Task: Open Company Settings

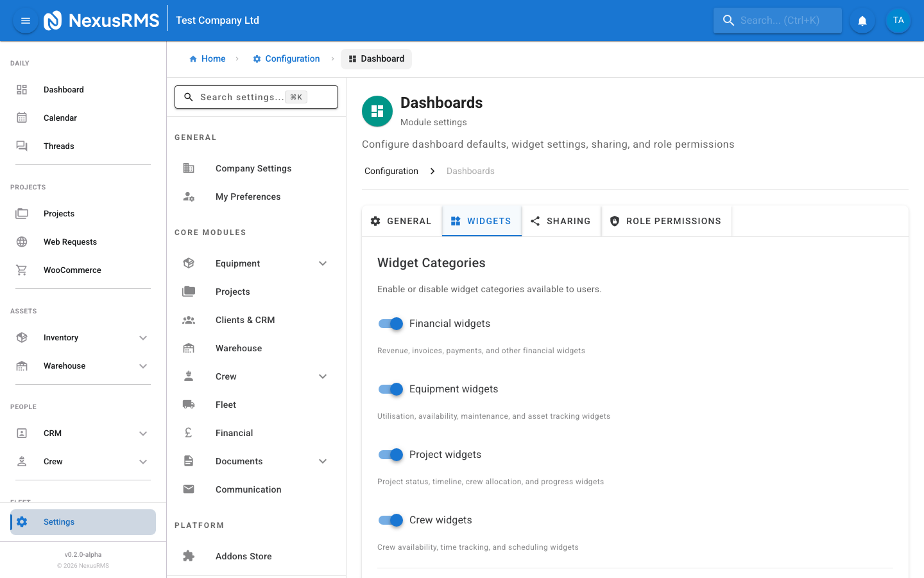Action: click(253, 168)
